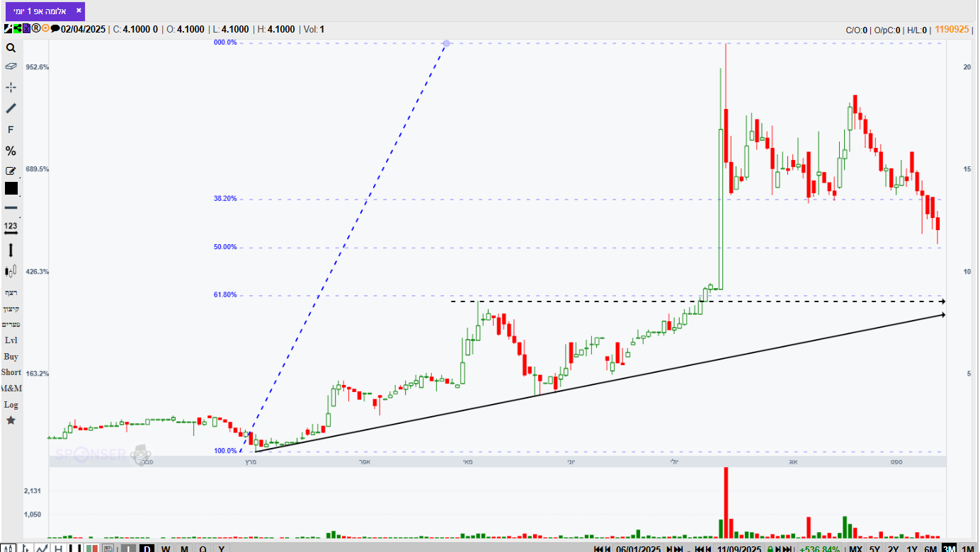Screen dimensions: 980x552
Task: Switch to line chart type
Action: coord(42,548)
